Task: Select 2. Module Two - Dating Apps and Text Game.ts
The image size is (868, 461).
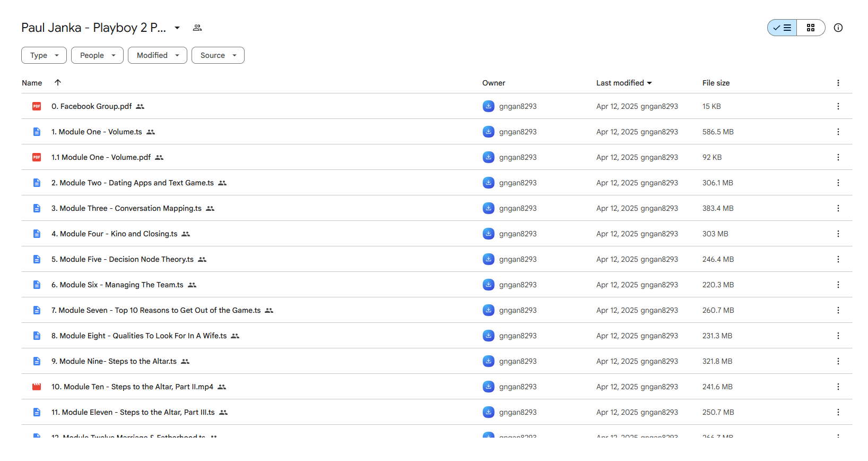Action: pos(133,183)
